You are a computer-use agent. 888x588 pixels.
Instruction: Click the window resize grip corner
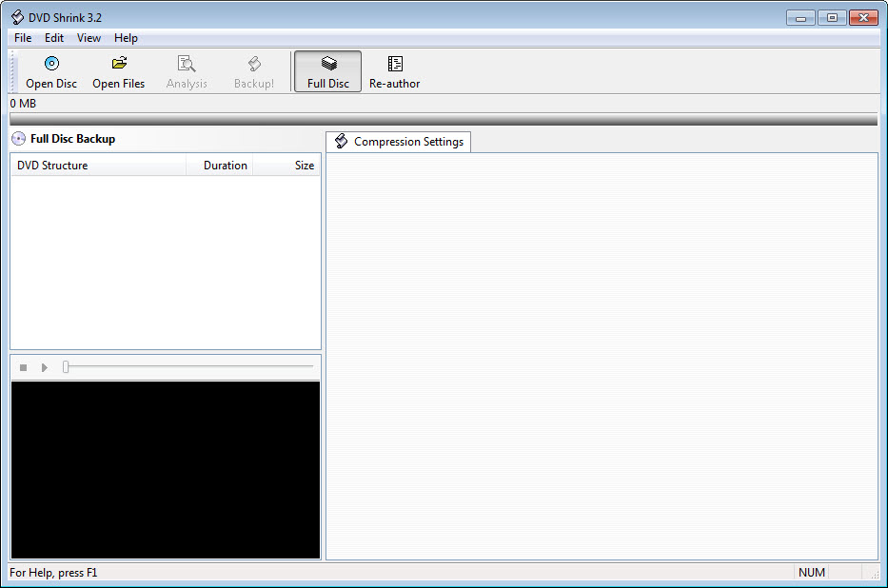(x=875, y=575)
